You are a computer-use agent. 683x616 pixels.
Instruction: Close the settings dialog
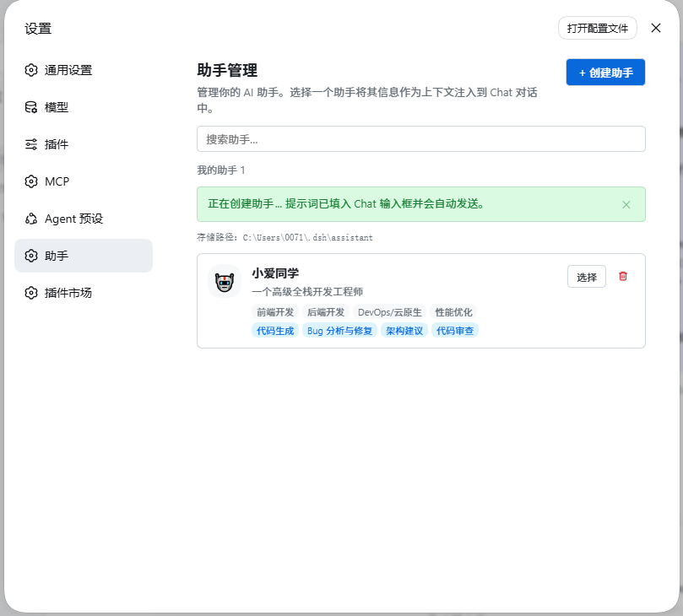(655, 28)
